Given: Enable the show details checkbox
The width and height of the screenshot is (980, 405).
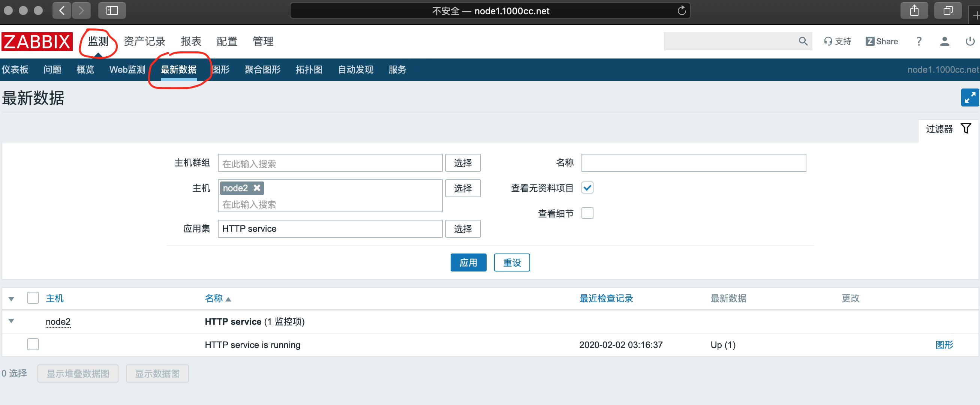Looking at the screenshot, I should [x=587, y=213].
